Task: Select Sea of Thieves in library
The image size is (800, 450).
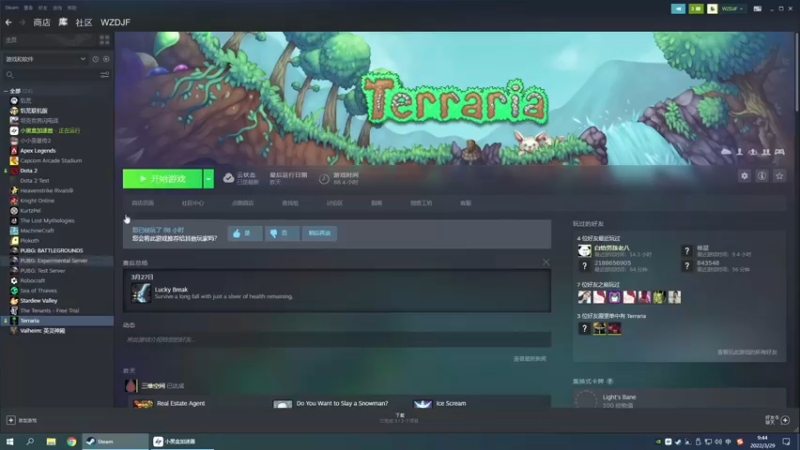Action: (x=38, y=290)
